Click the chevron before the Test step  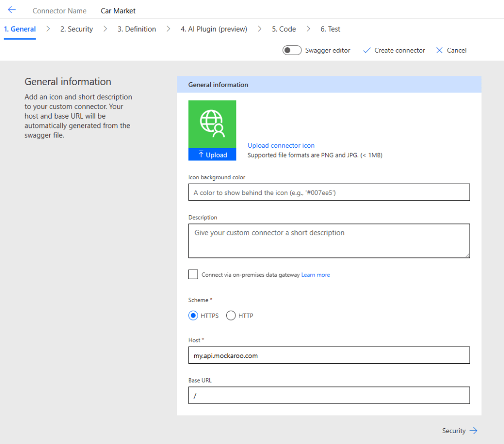(x=308, y=29)
